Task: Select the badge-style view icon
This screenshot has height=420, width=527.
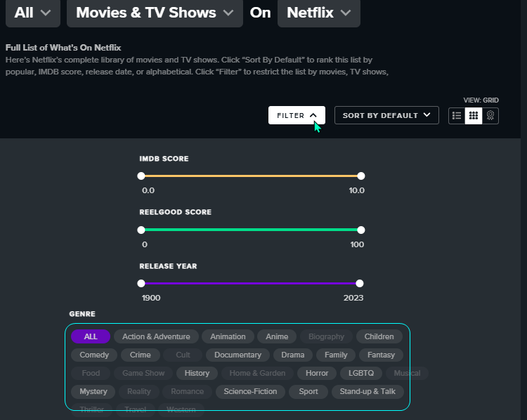Action: (490, 116)
